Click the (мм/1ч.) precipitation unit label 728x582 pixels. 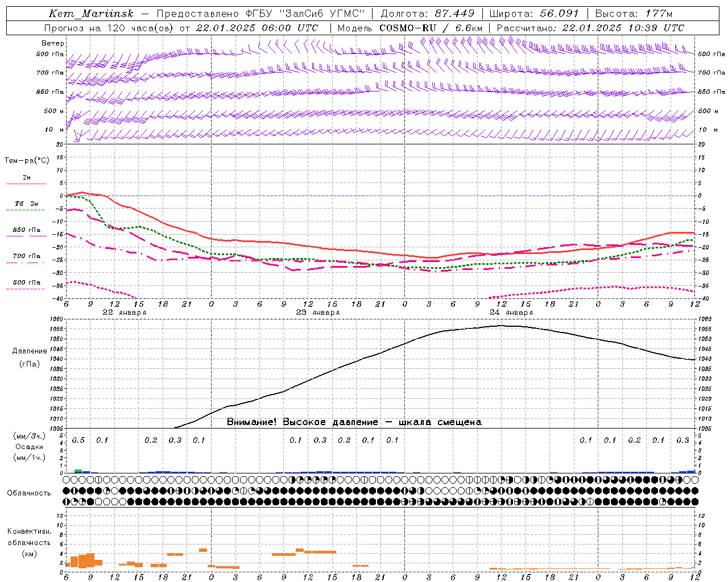30,457
